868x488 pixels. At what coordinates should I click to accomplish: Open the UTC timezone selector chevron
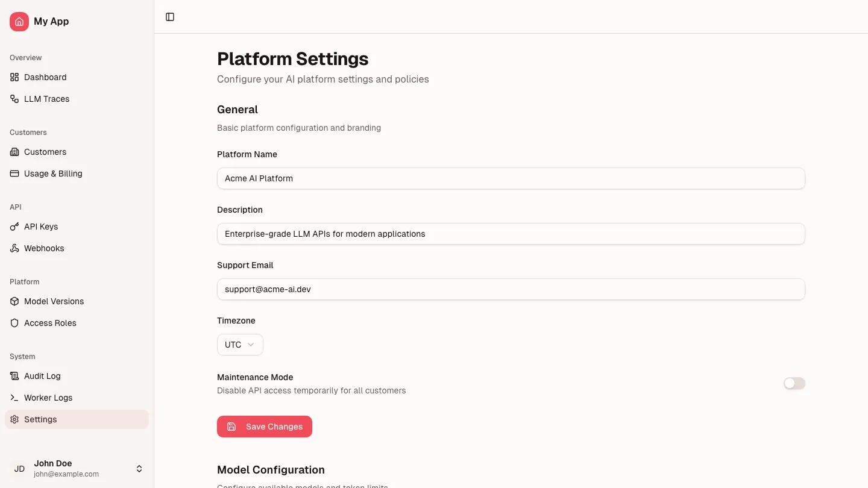pos(251,345)
